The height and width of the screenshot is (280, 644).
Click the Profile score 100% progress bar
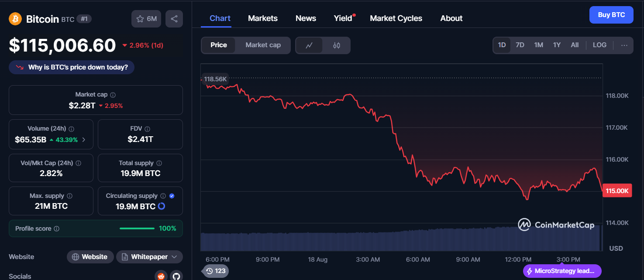[x=137, y=228]
